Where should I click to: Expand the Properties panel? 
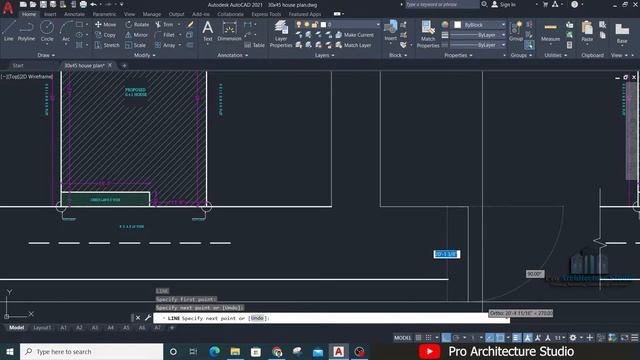(x=458, y=55)
